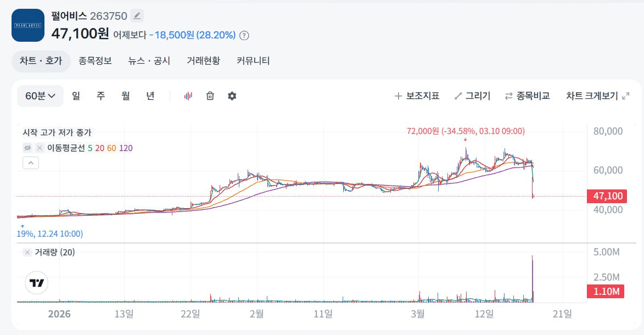Open the 60분 interval dropdown
The image size is (644, 335).
pyautogui.click(x=40, y=96)
